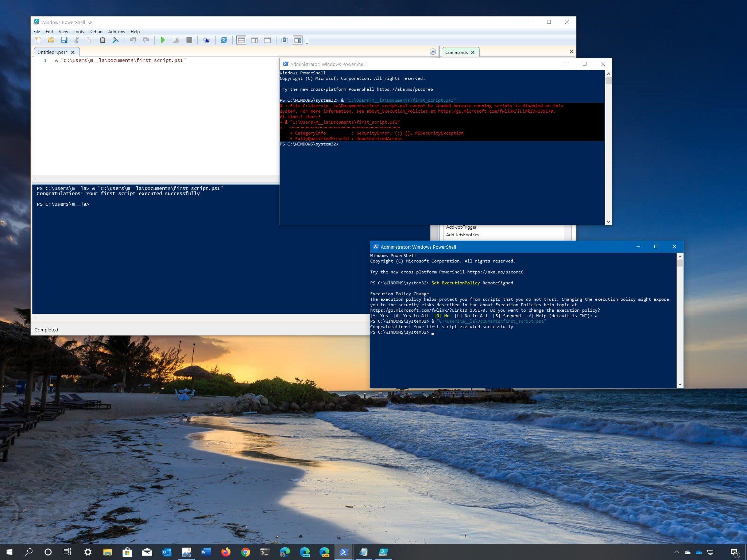Open an existing script file

point(51,40)
